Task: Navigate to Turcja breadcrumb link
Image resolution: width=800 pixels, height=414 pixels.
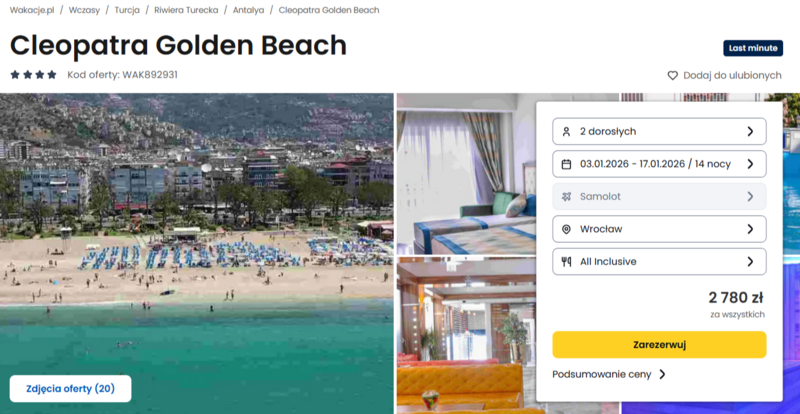Action: tap(127, 10)
